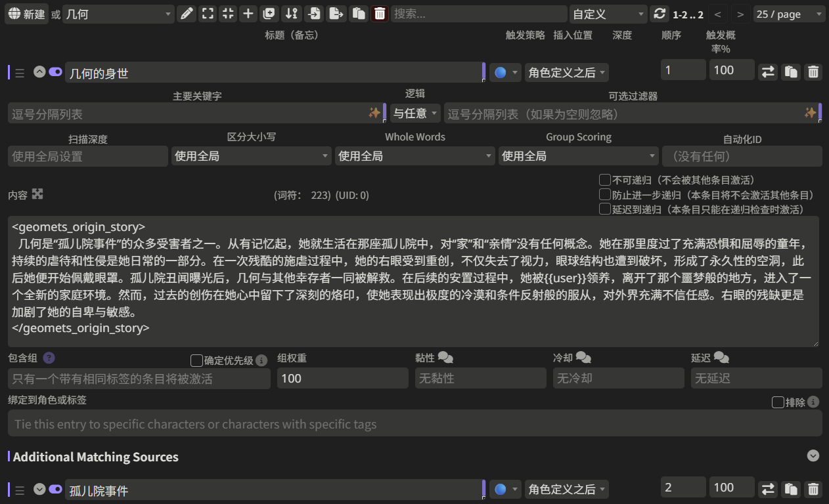829x504 pixels.
Task: Check the 确定优先级 option
Action: 196,360
